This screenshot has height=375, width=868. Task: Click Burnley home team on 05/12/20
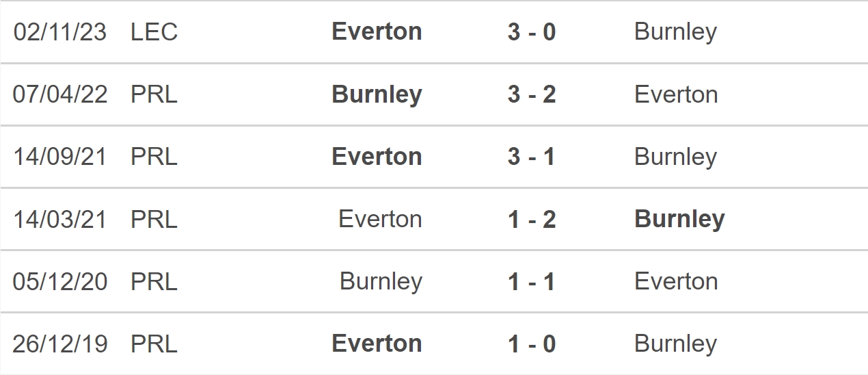click(x=381, y=281)
